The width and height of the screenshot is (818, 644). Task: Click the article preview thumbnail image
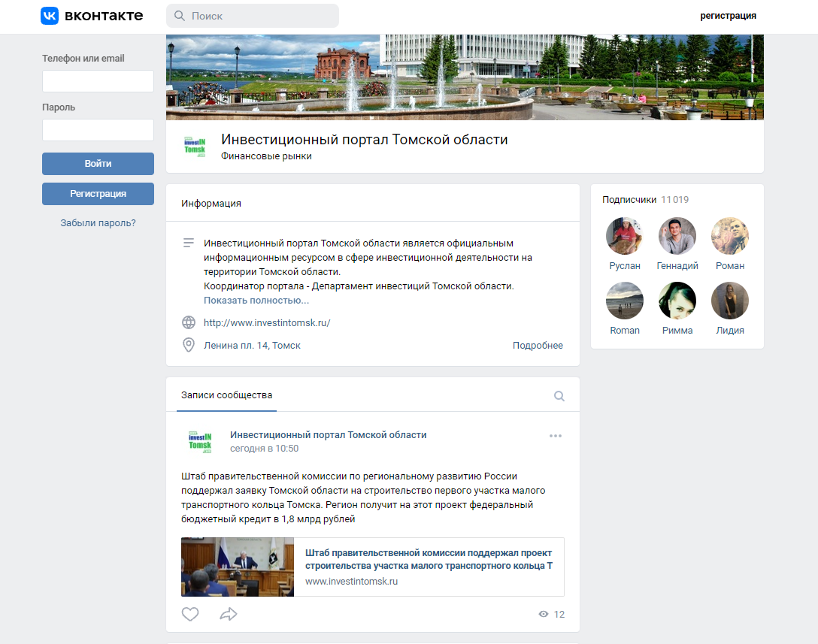pyautogui.click(x=238, y=567)
